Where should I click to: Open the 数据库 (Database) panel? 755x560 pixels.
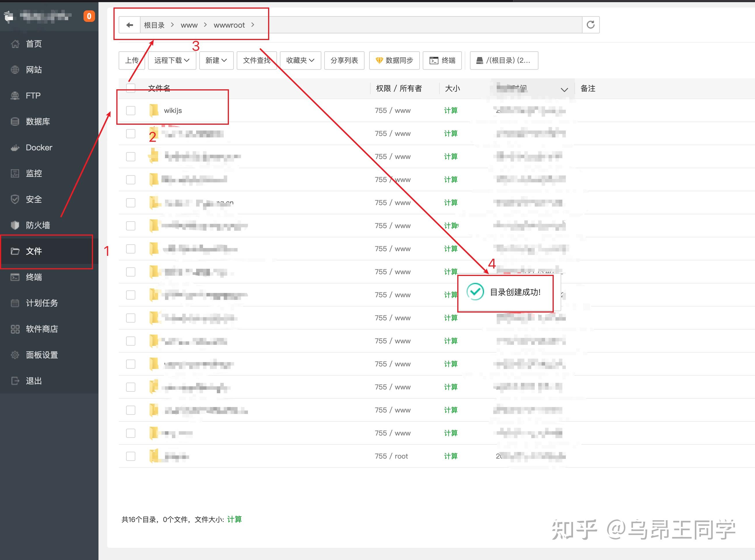tap(38, 121)
